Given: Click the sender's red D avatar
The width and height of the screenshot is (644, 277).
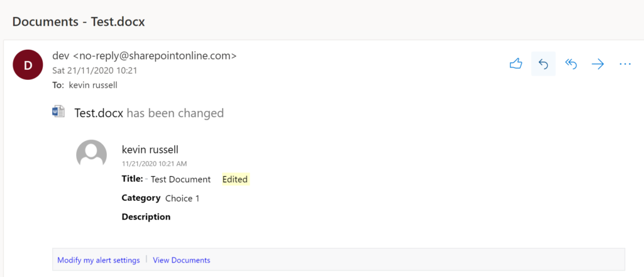Looking at the screenshot, I should (28, 65).
